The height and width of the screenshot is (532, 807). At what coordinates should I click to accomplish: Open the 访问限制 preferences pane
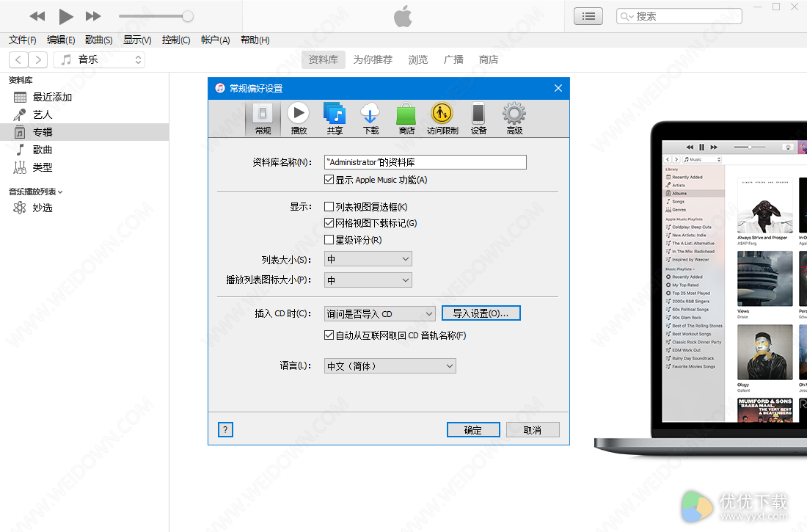[x=442, y=119]
